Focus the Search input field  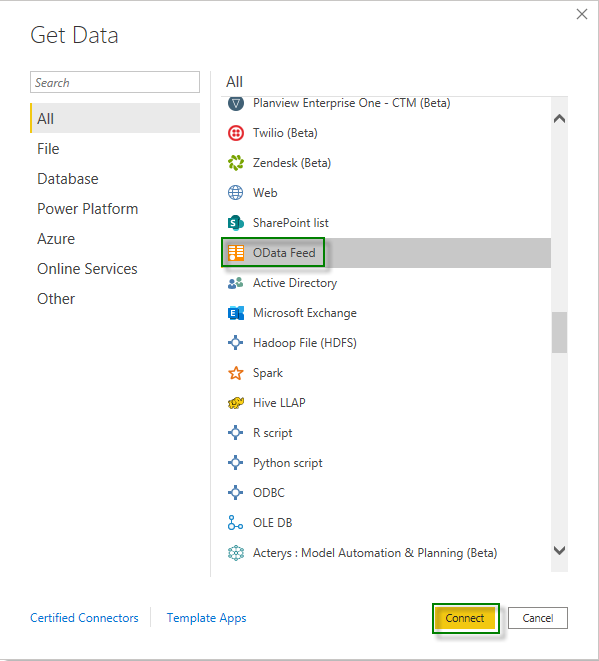click(x=115, y=82)
